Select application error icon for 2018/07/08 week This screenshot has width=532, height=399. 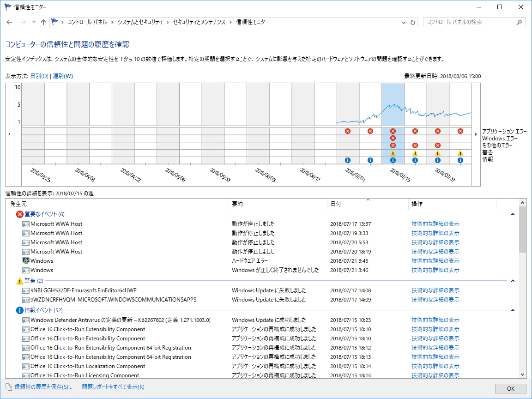370,131
